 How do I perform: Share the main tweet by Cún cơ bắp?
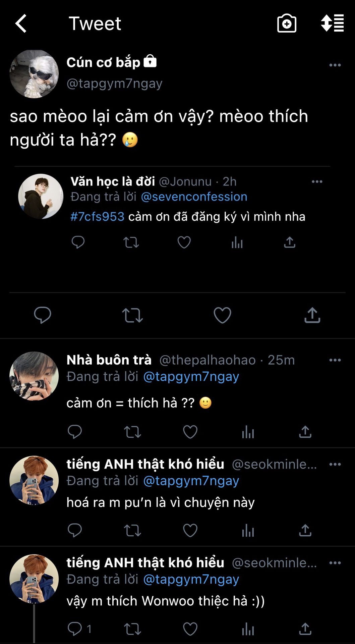coord(312,315)
